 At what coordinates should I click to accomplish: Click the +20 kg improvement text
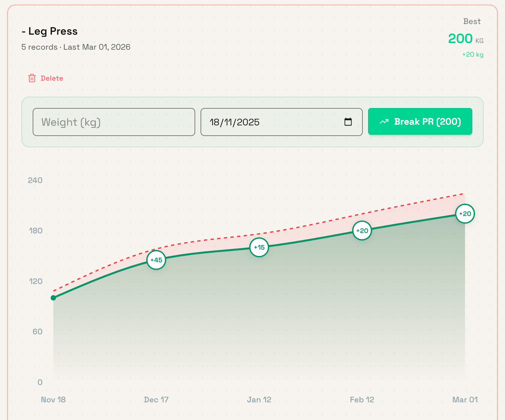pos(472,54)
